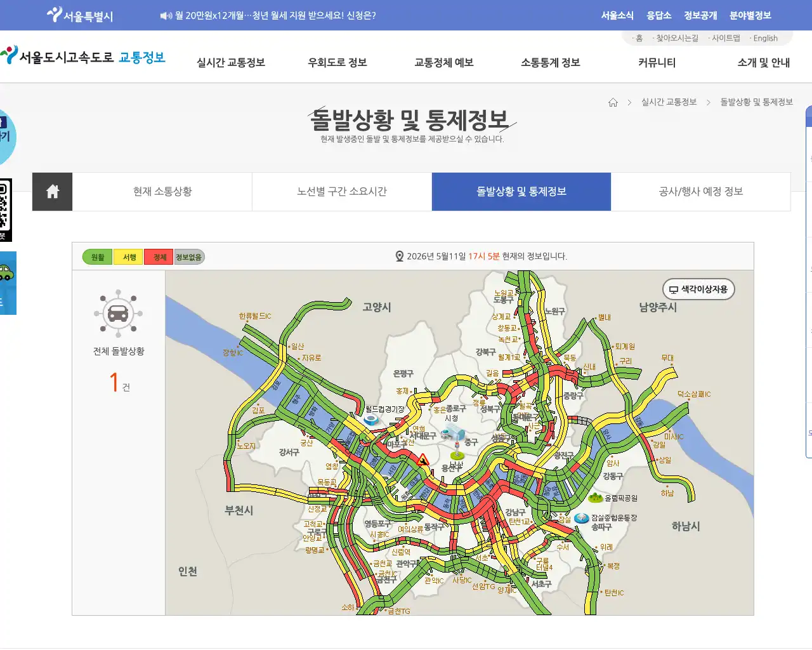812x650 pixels.
Task: Switch to 노선별 구간 소요시간 tab
Action: [x=342, y=192]
